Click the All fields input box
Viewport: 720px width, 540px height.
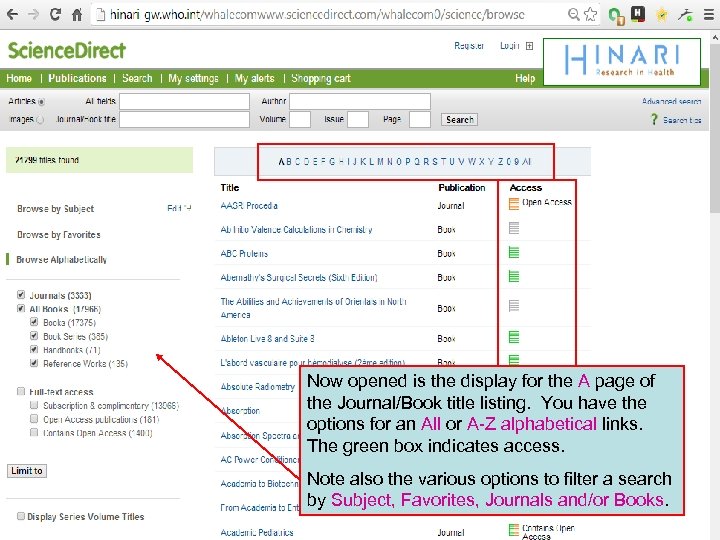185,101
